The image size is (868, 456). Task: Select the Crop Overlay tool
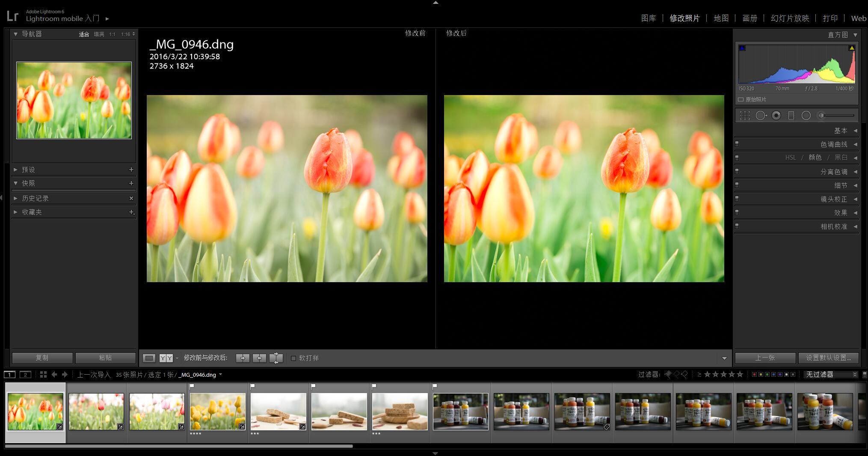click(744, 116)
